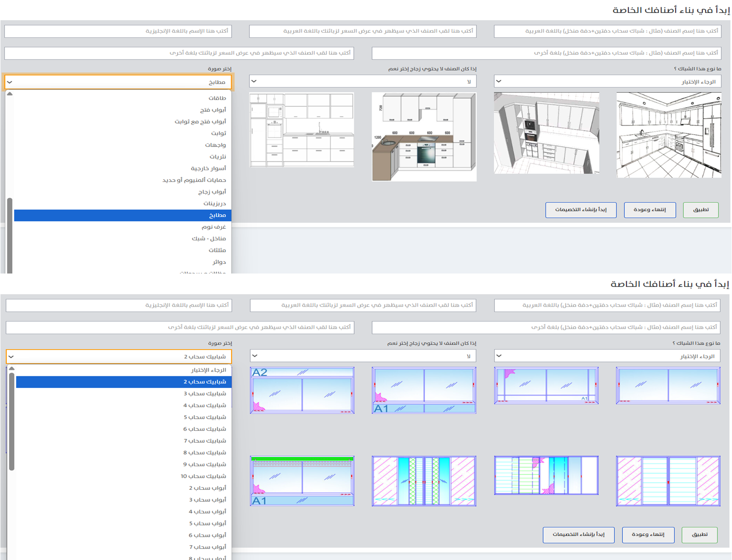This screenshot has width=732, height=560.
Task: Open the image dropdown showing مطابخ
Action: point(118,82)
